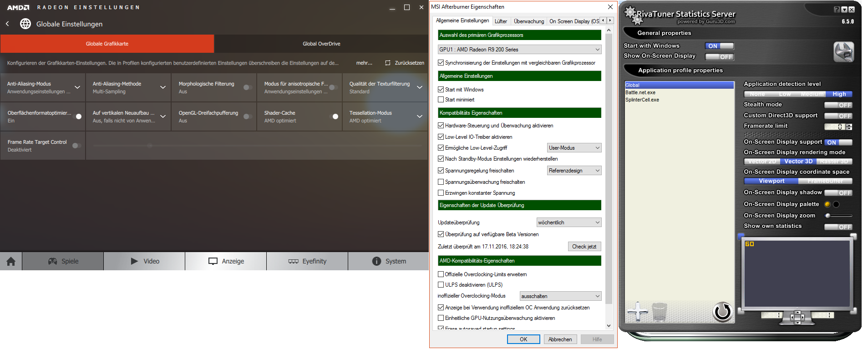This screenshot has width=868, height=349.
Task: Click Check jetzt button
Action: point(584,247)
